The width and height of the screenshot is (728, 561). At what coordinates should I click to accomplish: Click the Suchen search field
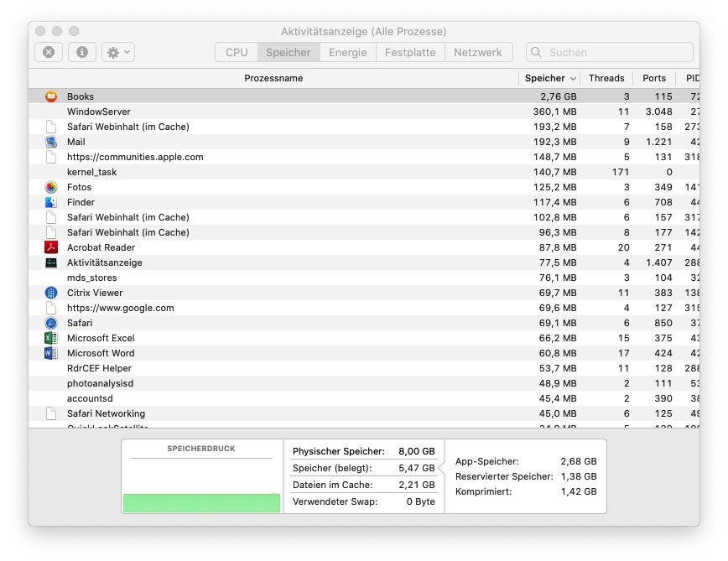pyautogui.click(x=616, y=52)
